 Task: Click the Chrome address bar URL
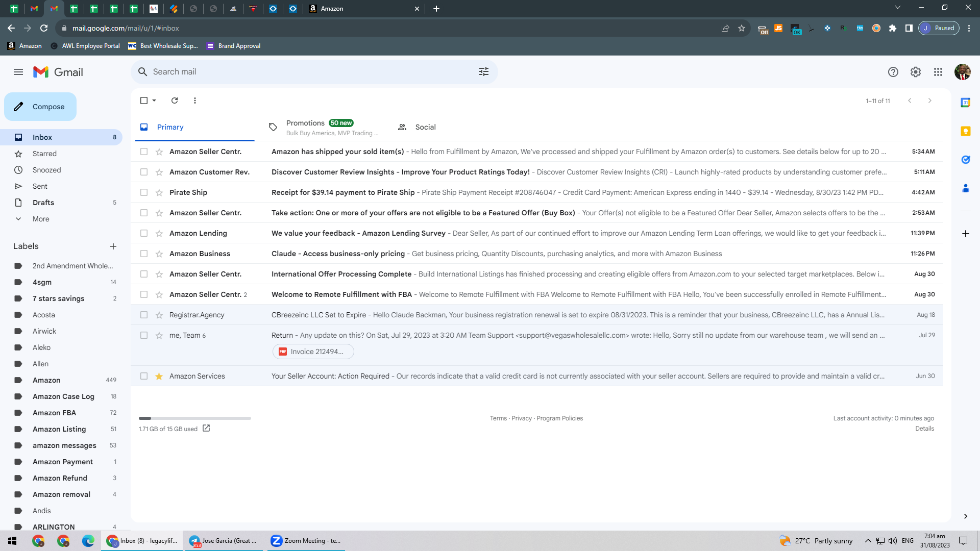pyautogui.click(x=126, y=28)
